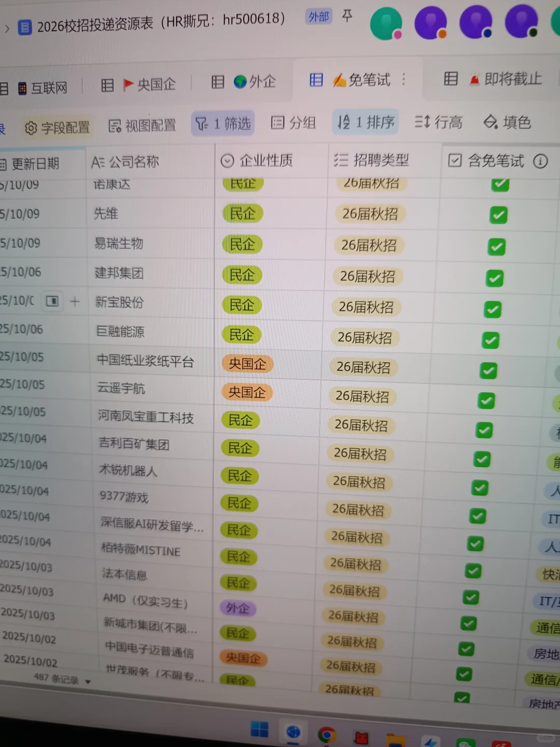The width and height of the screenshot is (560, 747).
Task: Toggle the 含免笔试 checkbox for 中国纸业浆纸平台
Action: [x=488, y=370]
